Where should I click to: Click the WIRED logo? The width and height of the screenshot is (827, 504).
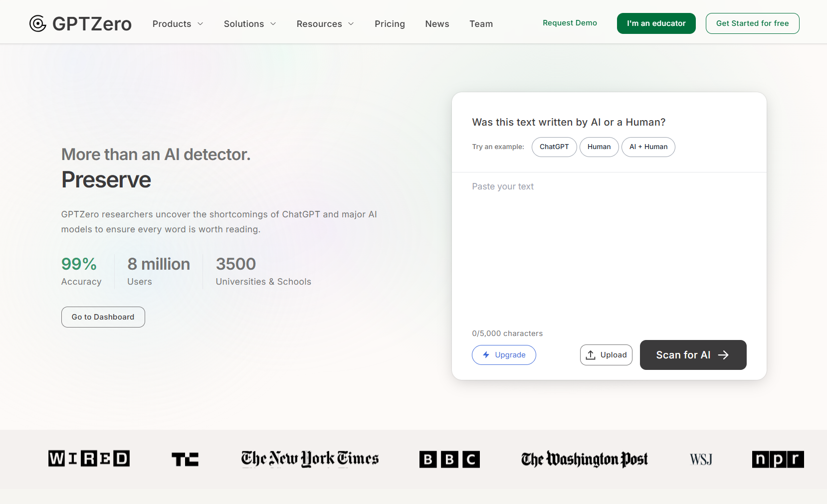(89, 458)
